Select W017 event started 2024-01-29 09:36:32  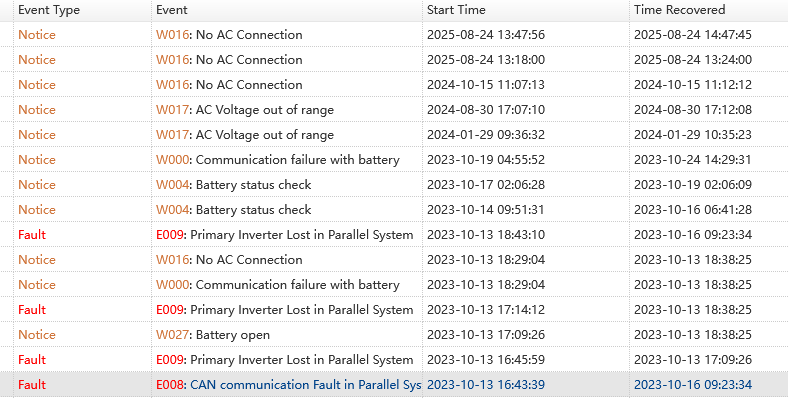394,135
